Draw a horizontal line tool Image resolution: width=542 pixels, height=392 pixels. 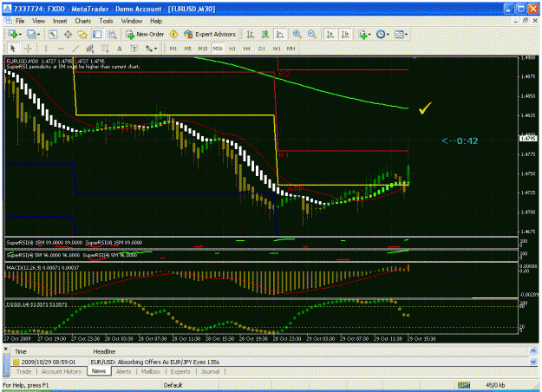(x=61, y=49)
